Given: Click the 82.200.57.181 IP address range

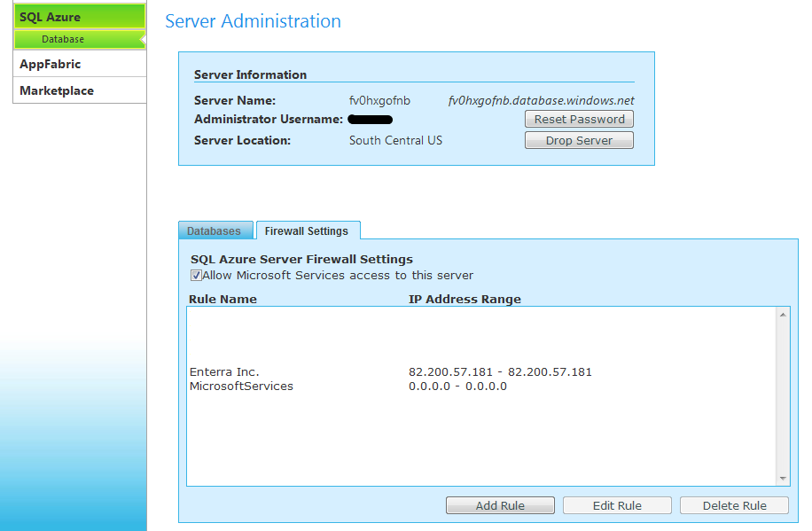Looking at the screenshot, I should (x=500, y=372).
